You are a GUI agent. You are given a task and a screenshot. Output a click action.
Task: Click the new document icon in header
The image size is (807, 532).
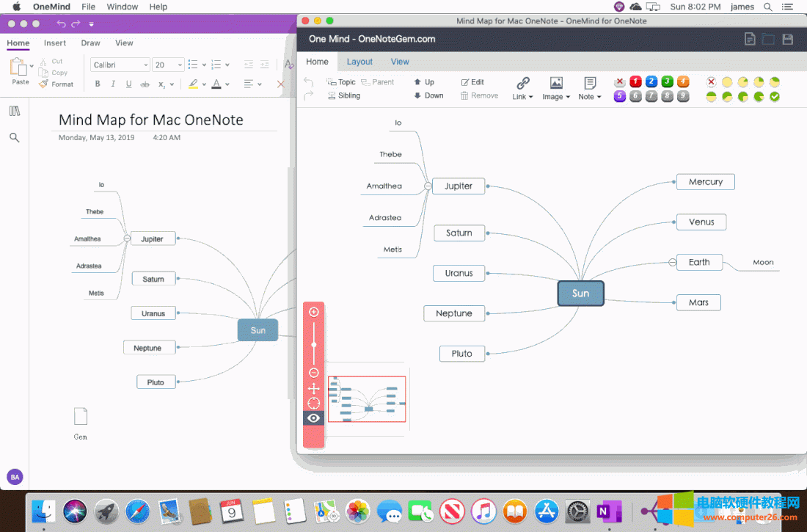pos(749,39)
